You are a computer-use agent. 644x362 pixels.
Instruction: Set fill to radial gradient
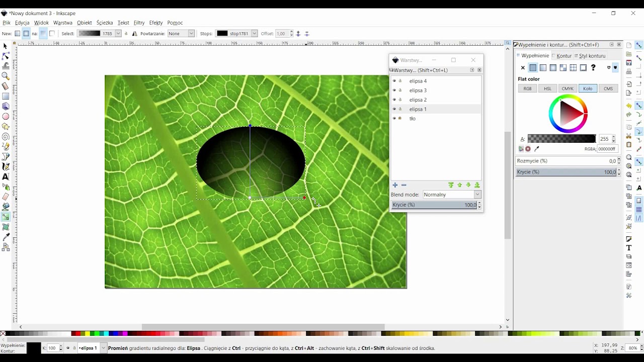[553, 67]
